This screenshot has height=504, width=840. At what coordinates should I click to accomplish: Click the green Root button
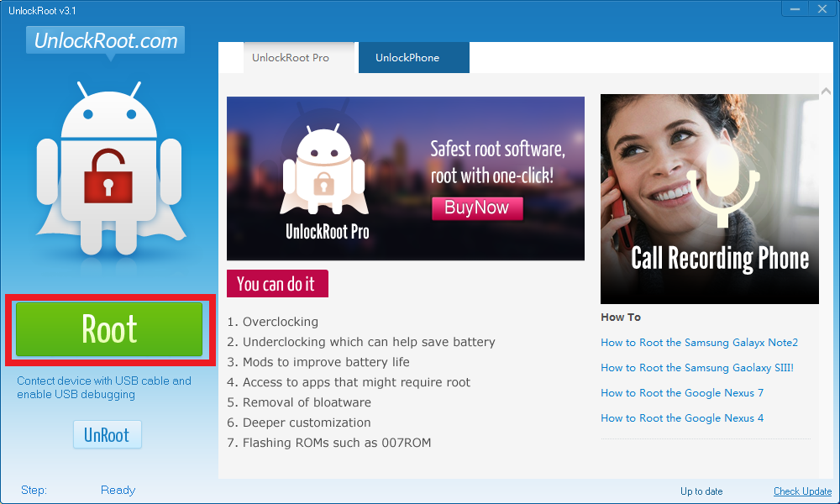(109, 329)
